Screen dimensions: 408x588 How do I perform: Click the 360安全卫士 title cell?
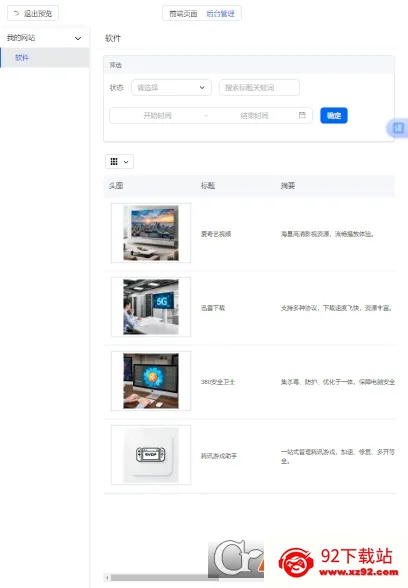[x=218, y=382]
